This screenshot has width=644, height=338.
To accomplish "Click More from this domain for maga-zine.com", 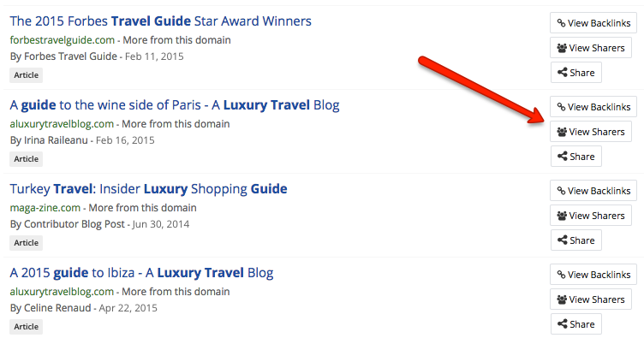I will [142, 208].
